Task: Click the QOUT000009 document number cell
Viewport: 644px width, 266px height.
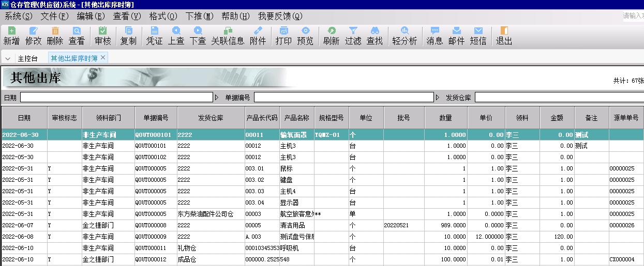Action: pos(156,237)
